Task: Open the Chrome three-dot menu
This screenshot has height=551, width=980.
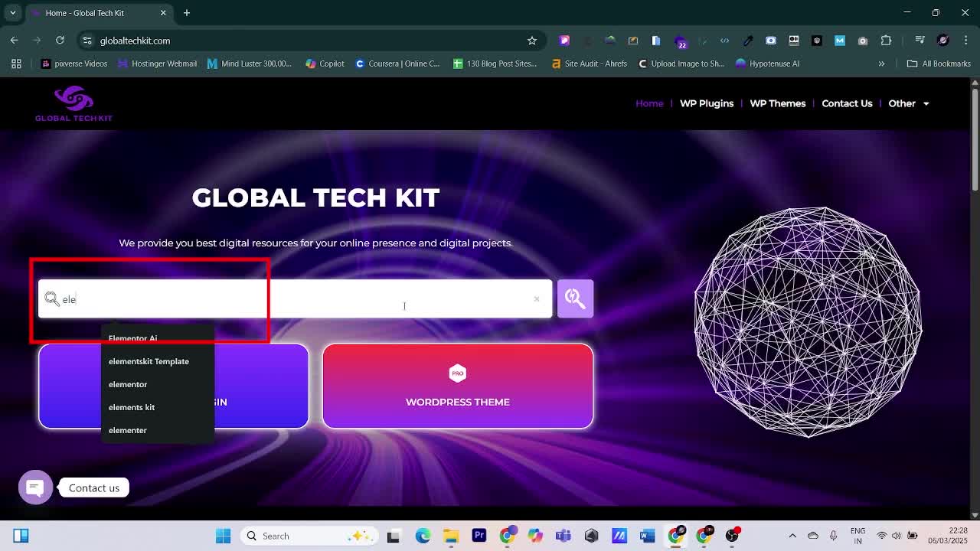Action: click(x=965, y=41)
